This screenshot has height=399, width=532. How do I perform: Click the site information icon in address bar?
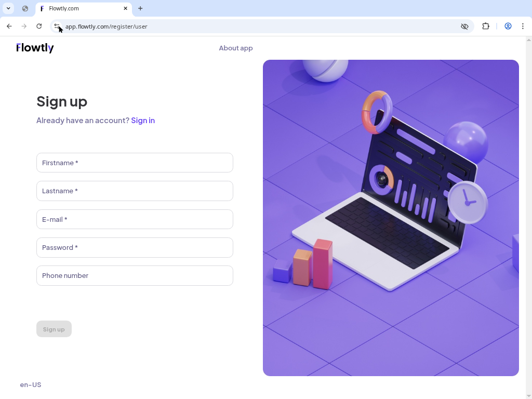click(57, 26)
